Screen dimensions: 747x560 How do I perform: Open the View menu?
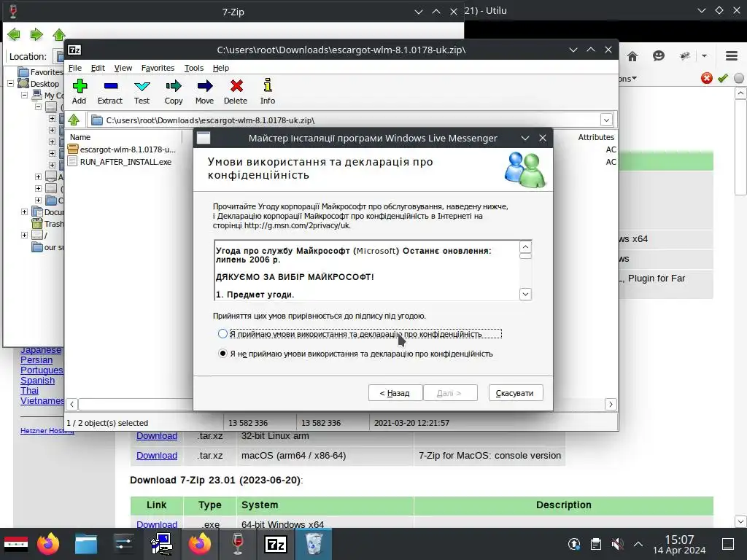point(123,68)
